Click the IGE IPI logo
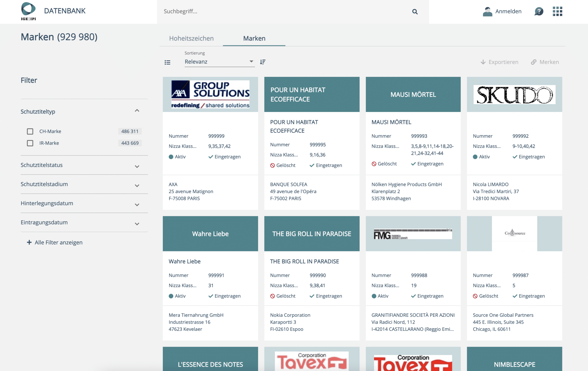 point(28,11)
